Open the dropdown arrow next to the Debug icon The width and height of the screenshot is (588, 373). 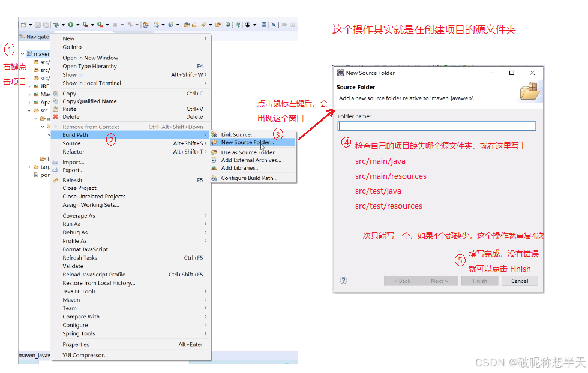[x=63, y=25]
